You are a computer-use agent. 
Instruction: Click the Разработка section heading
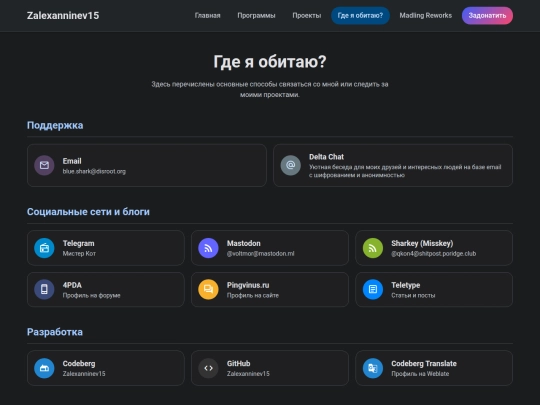(55, 332)
